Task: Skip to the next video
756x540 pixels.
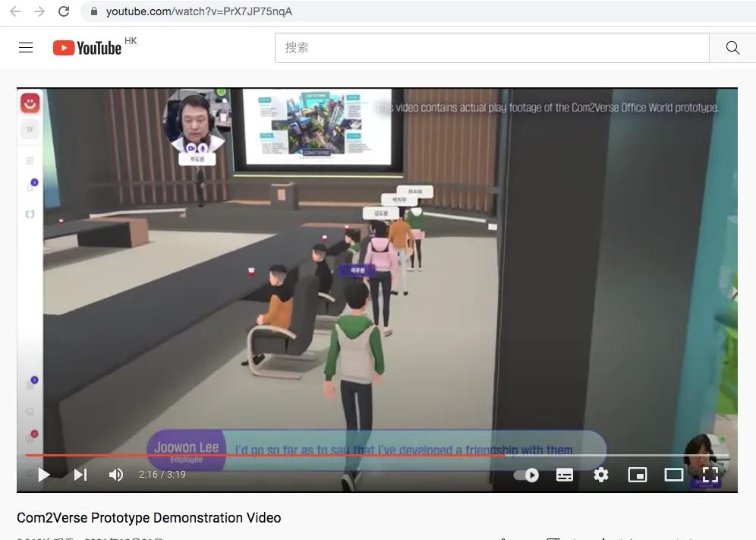Action: pyautogui.click(x=80, y=475)
